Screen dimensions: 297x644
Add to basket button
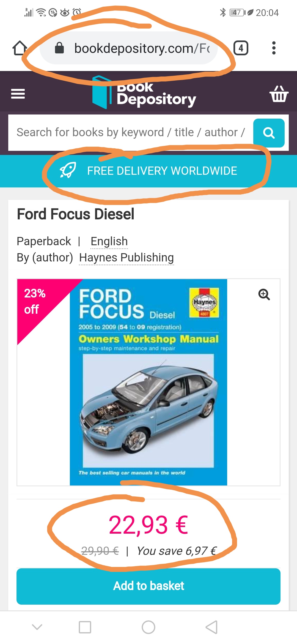pos(148,586)
